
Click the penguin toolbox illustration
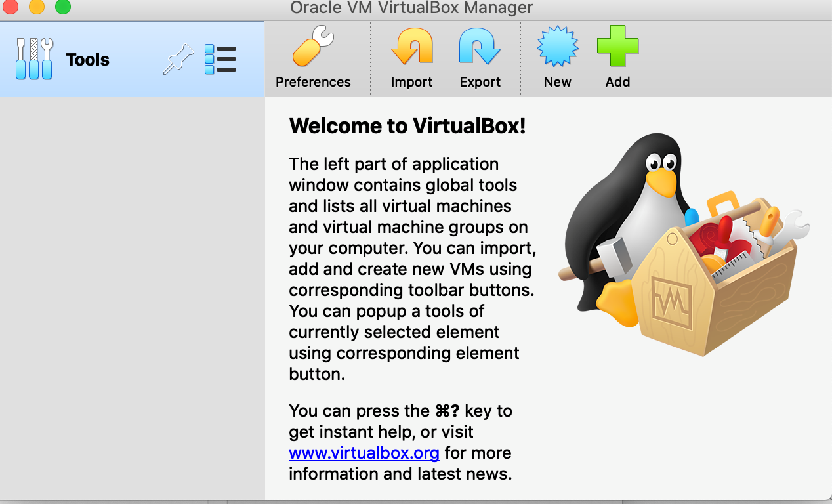click(x=684, y=243)
